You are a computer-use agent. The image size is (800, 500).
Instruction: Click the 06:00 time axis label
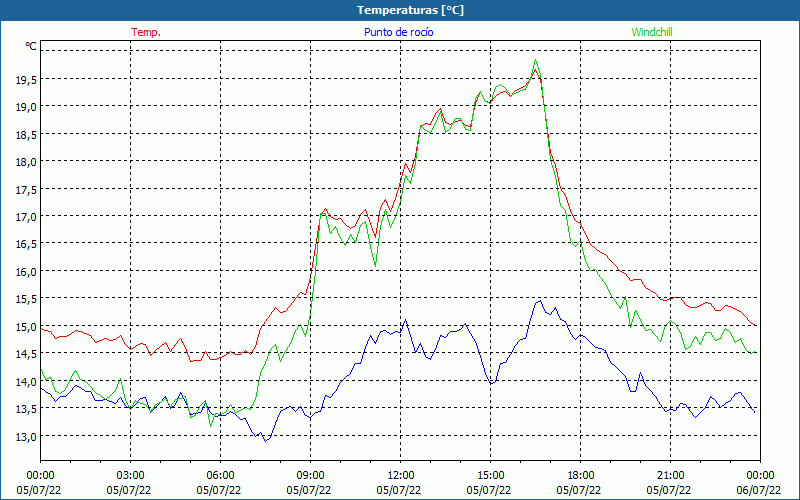[x=220, y=476]
